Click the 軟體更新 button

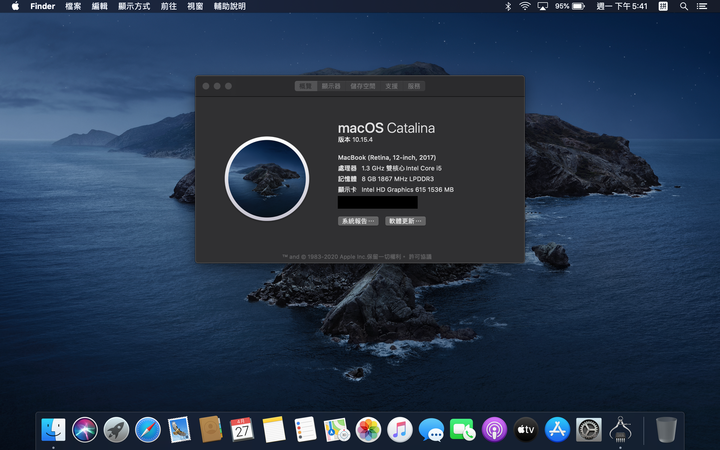405,221
